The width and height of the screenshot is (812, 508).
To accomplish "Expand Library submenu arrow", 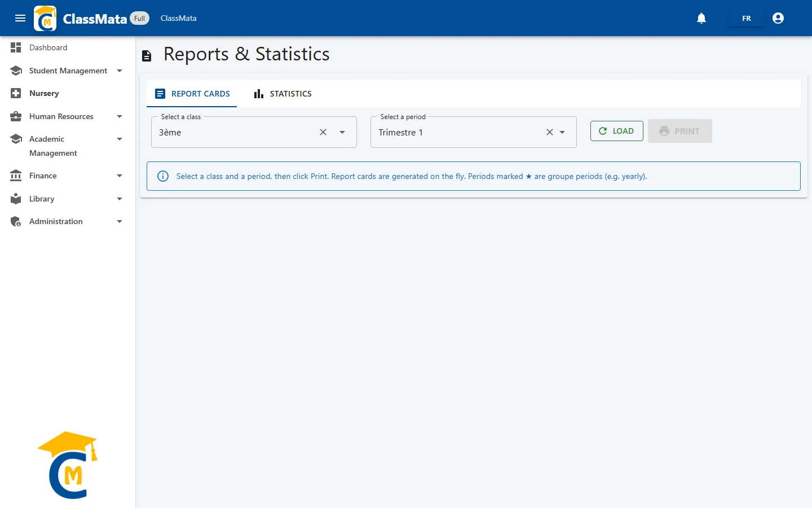I will (120, 199).
